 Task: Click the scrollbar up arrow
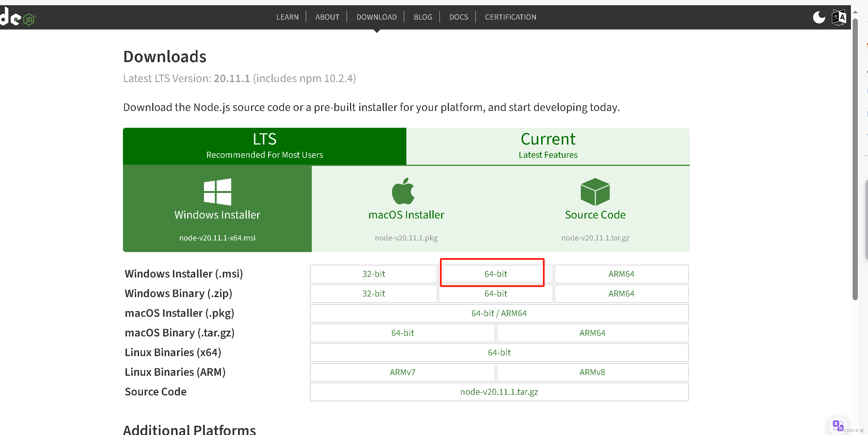click(855, 12)
